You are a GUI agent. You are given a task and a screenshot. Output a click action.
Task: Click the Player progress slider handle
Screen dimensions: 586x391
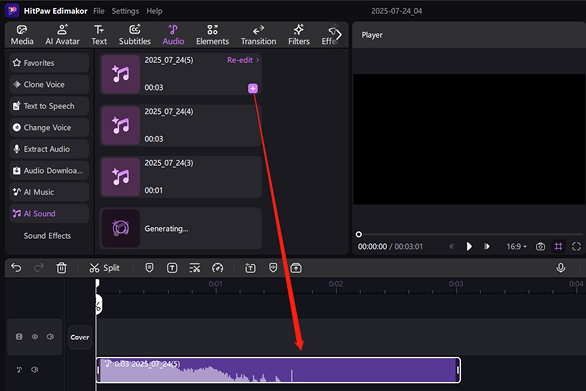(358, 234)
